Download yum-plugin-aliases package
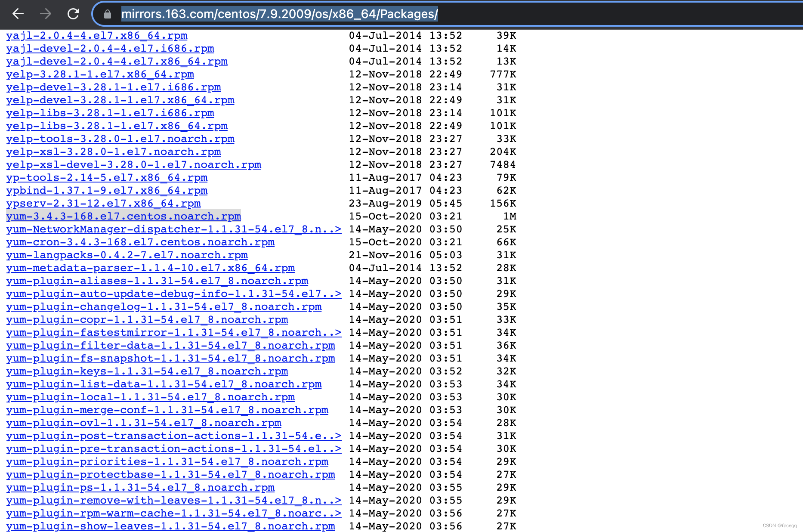This screenshot has width=803, height=532. click(x=157, y=281)
